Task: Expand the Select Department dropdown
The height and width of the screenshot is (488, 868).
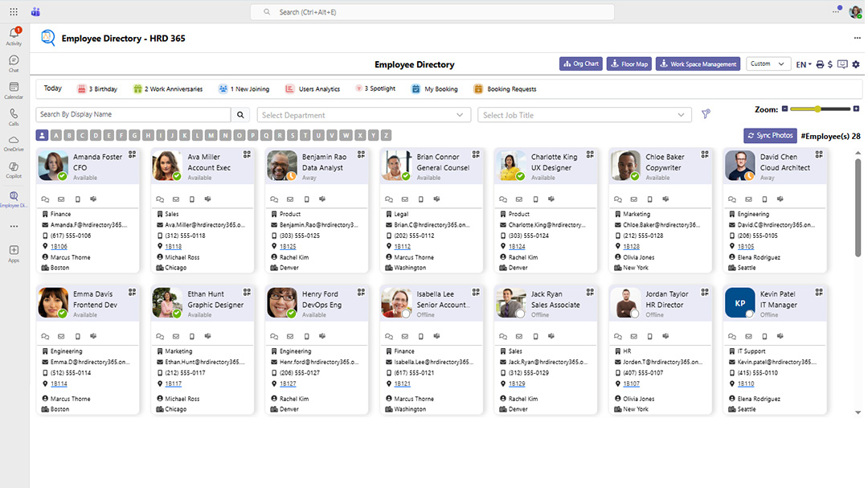Action: 364,114
